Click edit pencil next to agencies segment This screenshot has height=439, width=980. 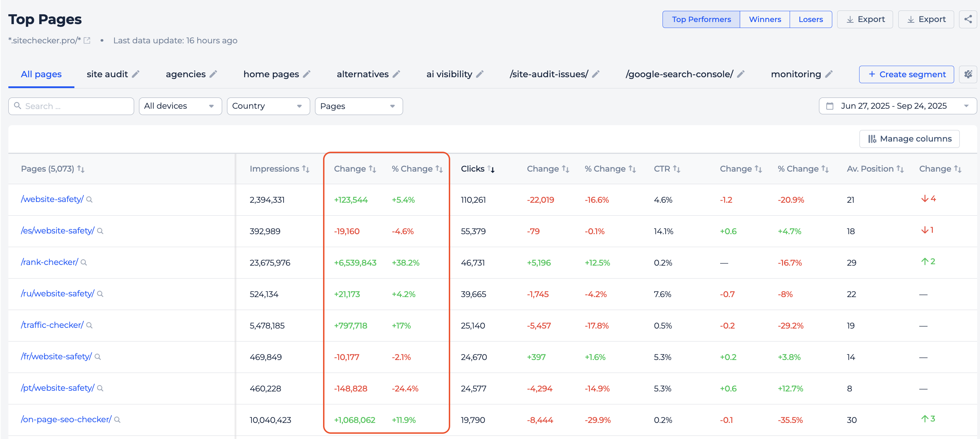[213, 74]
